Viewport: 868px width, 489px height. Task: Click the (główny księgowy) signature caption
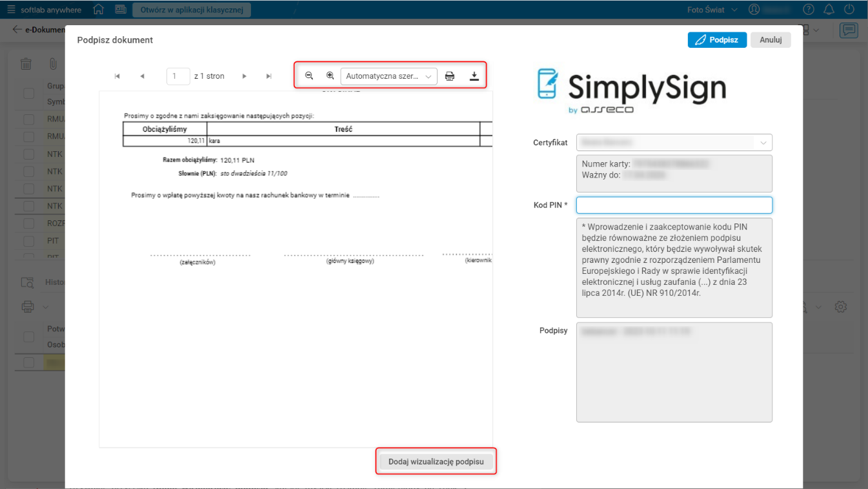coord(350,262)
